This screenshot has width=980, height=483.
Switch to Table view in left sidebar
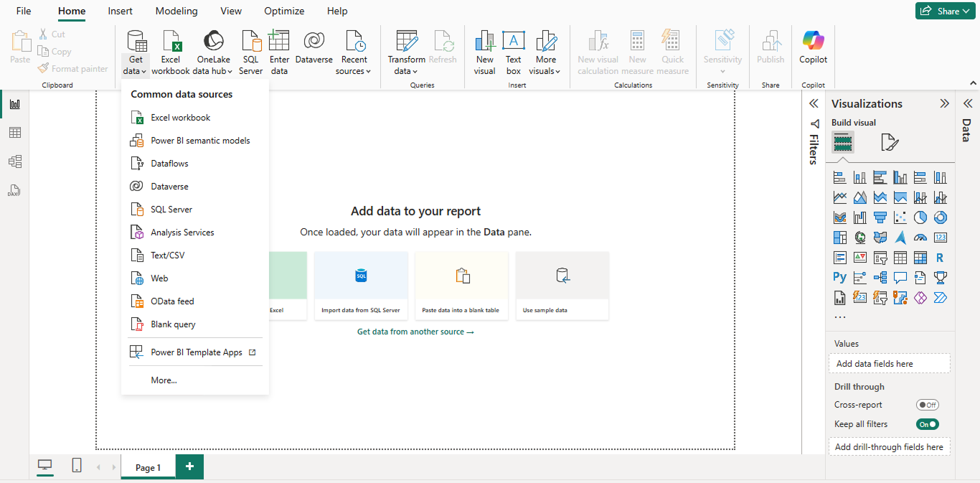click(x=14, y=133)
